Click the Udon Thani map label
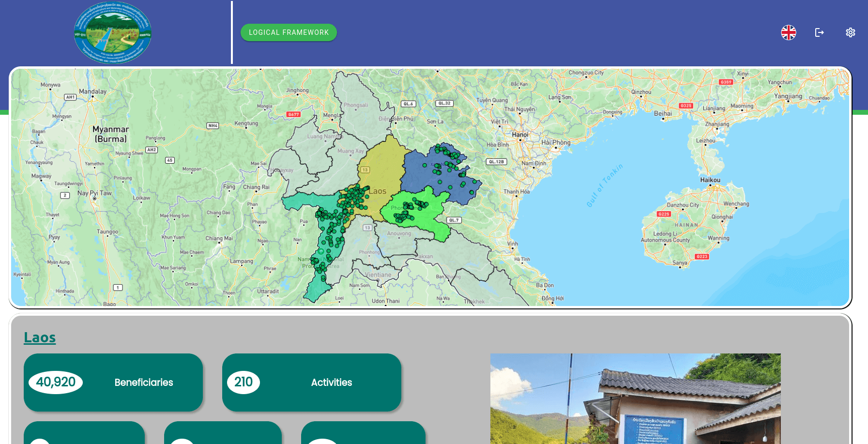This screenshot has width=868, height=444. coord(386,301)
